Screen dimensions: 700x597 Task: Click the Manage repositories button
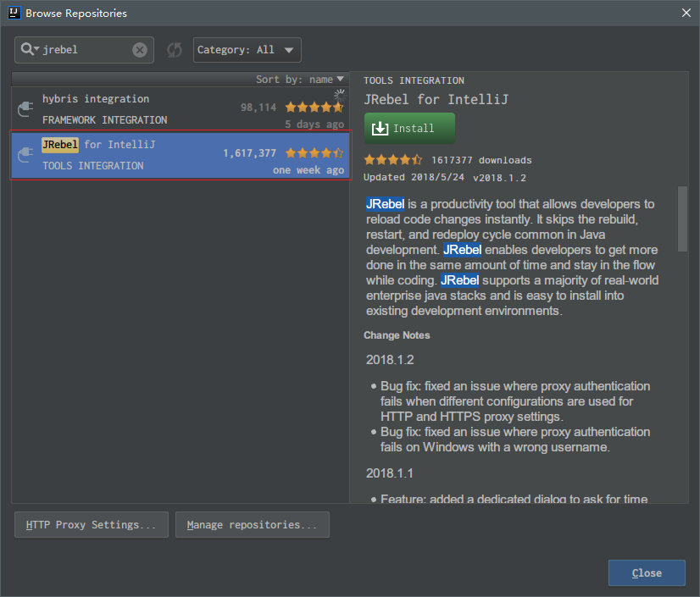tap(253, 525)
